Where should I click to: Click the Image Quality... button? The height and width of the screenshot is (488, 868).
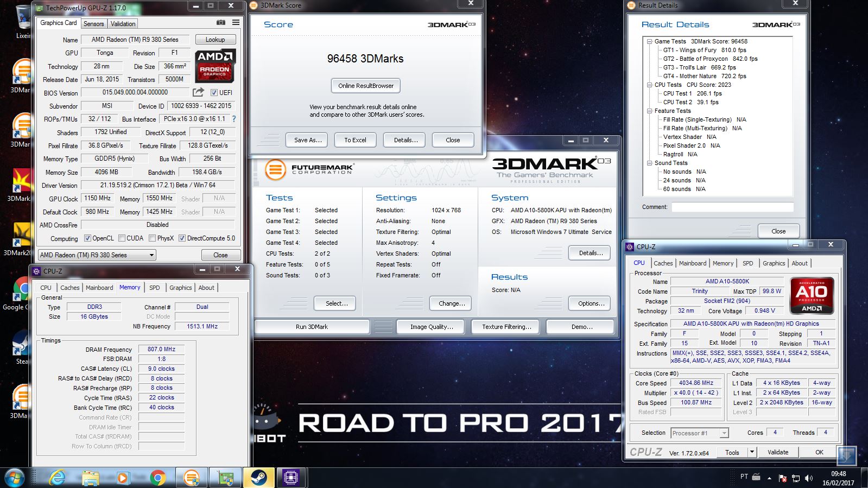click(432, 327)
